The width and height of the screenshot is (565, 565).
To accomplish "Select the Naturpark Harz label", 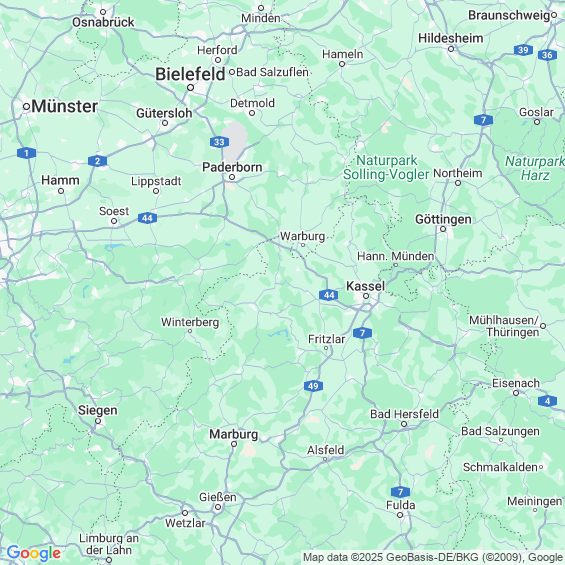I will pyautogui.click(x=535, y=168).
